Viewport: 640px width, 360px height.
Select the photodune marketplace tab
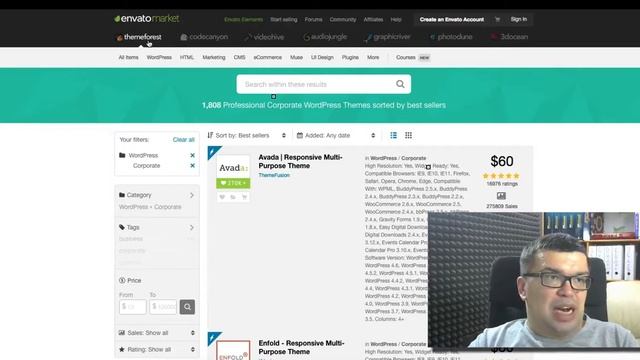(451, 37)
